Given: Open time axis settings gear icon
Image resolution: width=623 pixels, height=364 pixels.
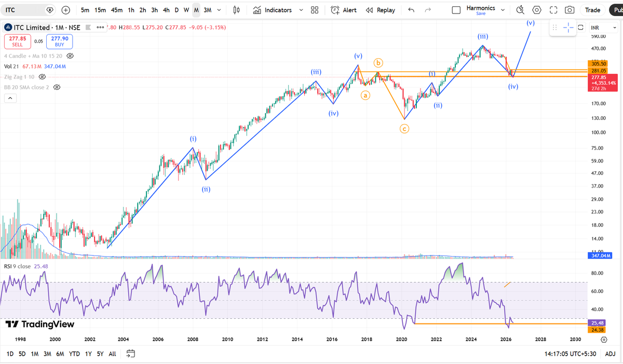Looking at the screenshot, I should 604,340.
